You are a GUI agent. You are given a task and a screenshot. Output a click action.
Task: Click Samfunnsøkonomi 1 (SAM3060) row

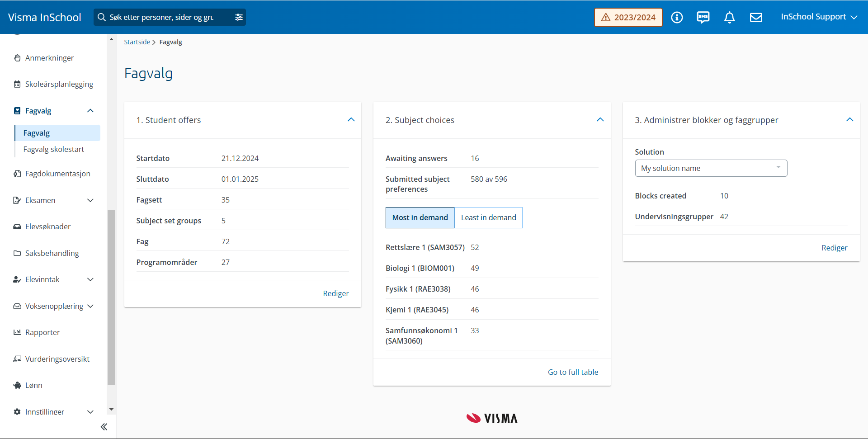492,335
